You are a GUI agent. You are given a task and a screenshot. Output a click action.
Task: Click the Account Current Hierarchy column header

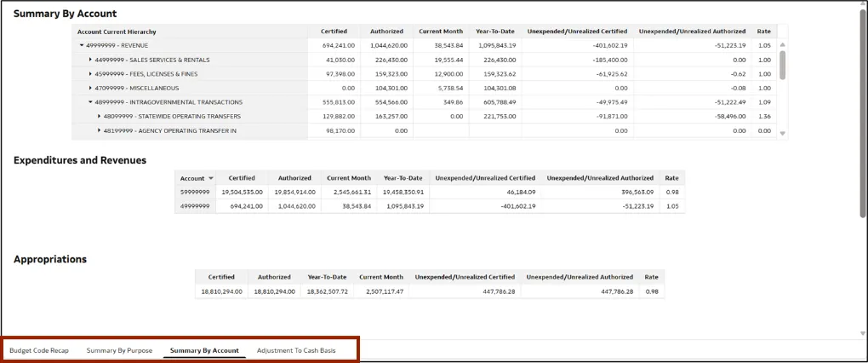pos(117,32)
